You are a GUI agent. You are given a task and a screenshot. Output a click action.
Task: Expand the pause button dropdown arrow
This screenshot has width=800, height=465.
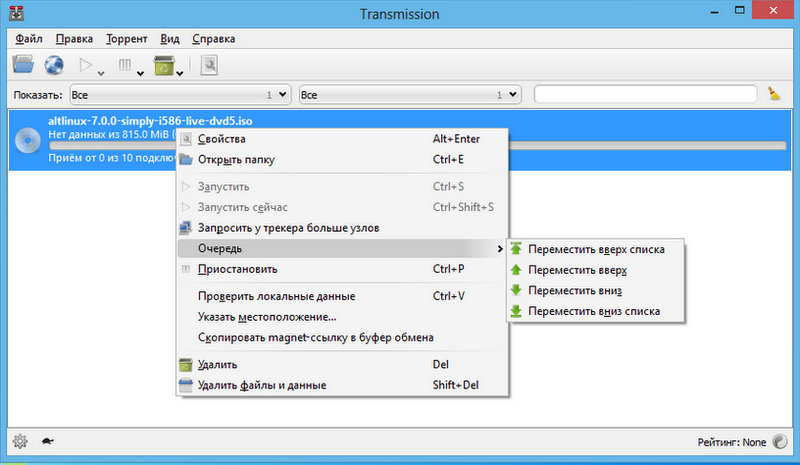(x=140, y=74)
